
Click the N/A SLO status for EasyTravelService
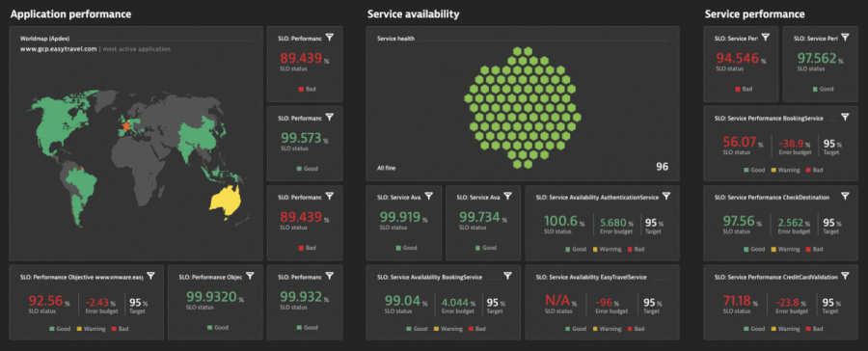(559, 301)
